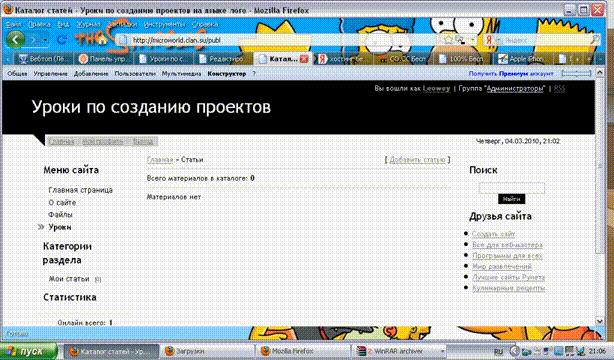Click the Home house icon

[x=103, y=39]
